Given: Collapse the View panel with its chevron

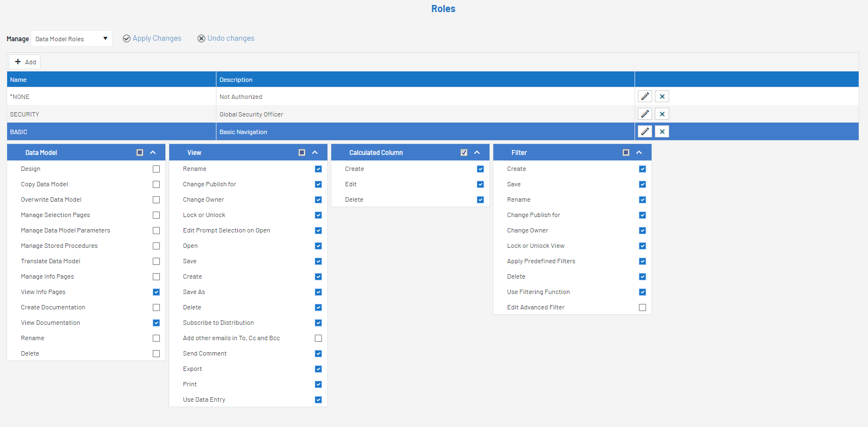Looking at the screenshot, I should coord(315,153).
